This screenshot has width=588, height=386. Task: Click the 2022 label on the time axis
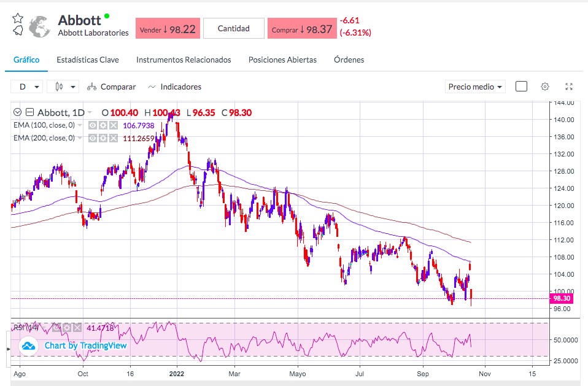[x=177, y=374]
